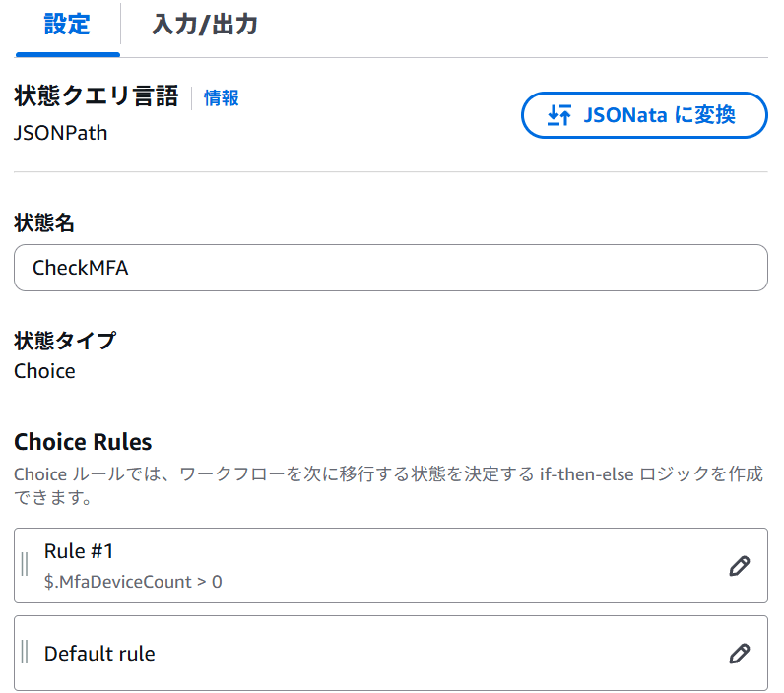Click the Choice state type value
This screenshot has height=693, width=784.
coord(44,371)
